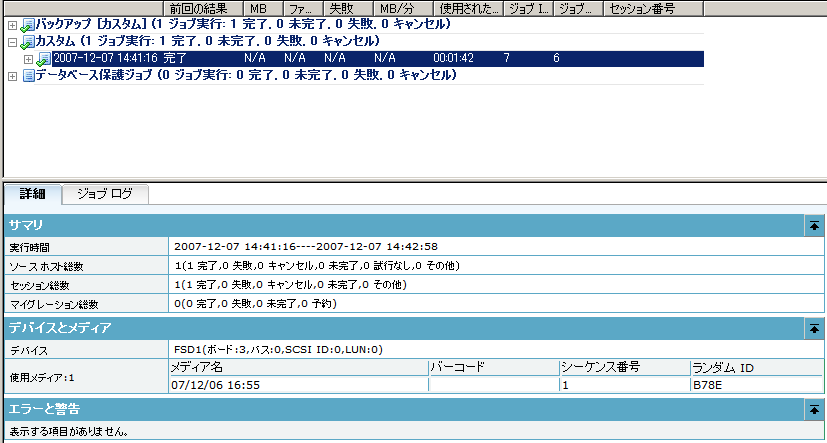Image resolution: width=827 pixels, height=443 pixels.
Task: Expand the バックアップ [カスタム] job group
Action: pos(13,25)
